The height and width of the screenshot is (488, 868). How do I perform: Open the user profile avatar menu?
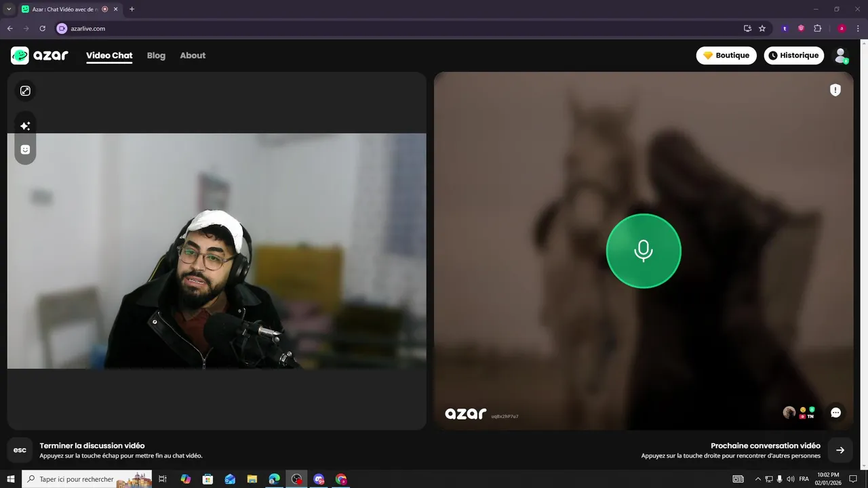coord(841,56)
